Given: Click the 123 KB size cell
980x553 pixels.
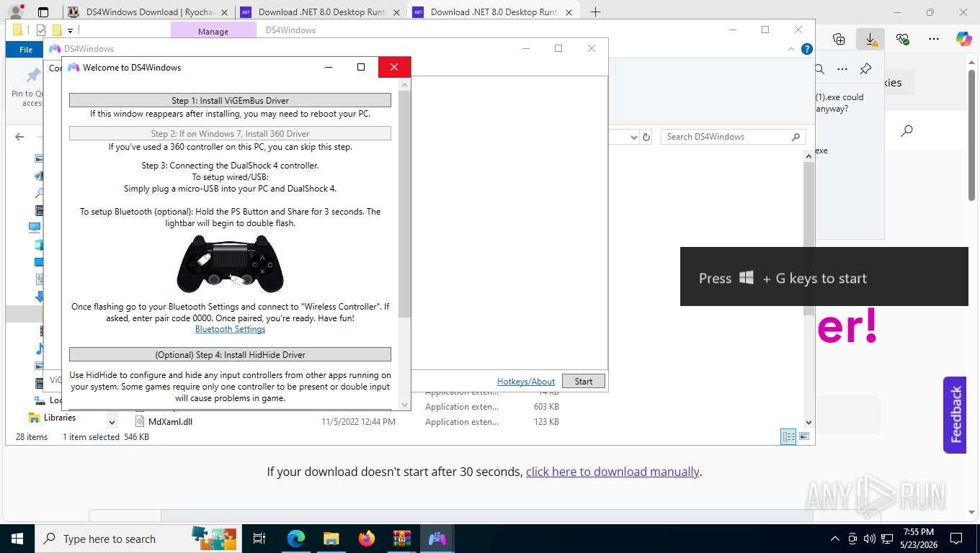Looking at the screenshot, I should pos(546,422).
